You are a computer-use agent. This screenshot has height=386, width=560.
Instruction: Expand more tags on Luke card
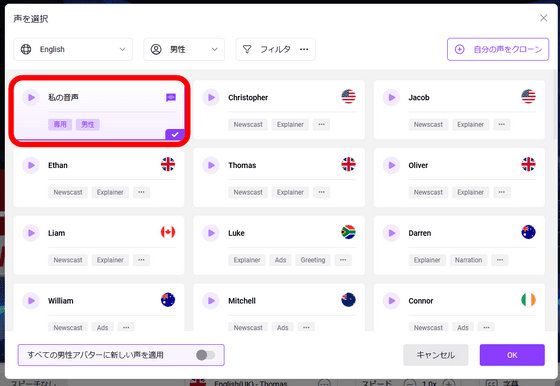click(343, 260)
